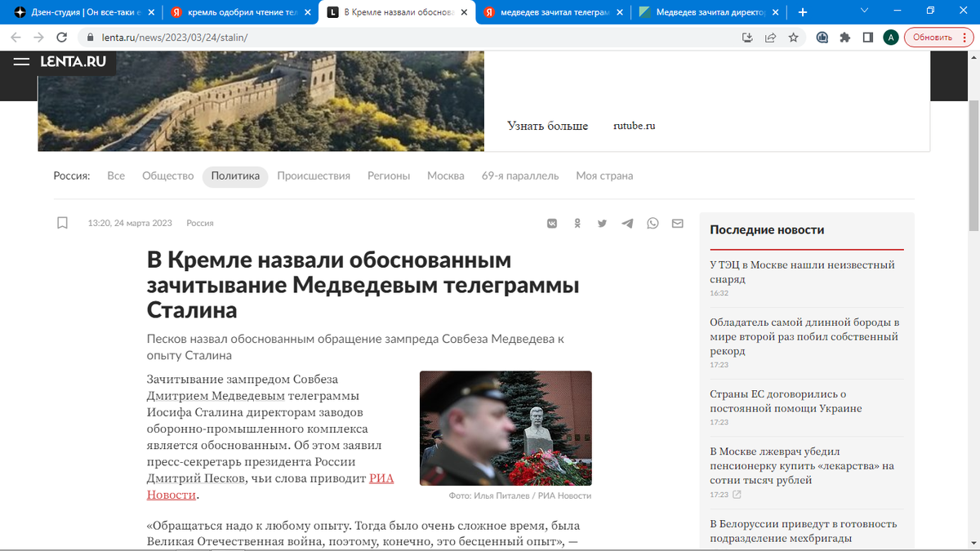
Task: Click the photo credit Илья Питалев
Action: pyautogui.click(x=519, y=495)
